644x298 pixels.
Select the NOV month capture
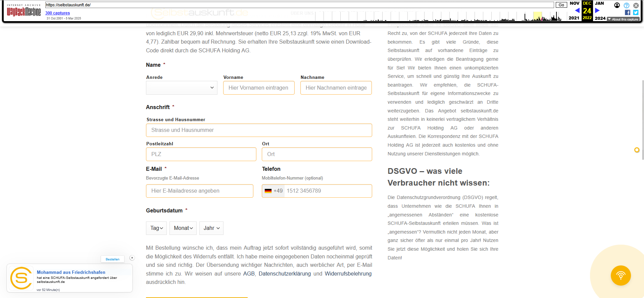(575, 3)
